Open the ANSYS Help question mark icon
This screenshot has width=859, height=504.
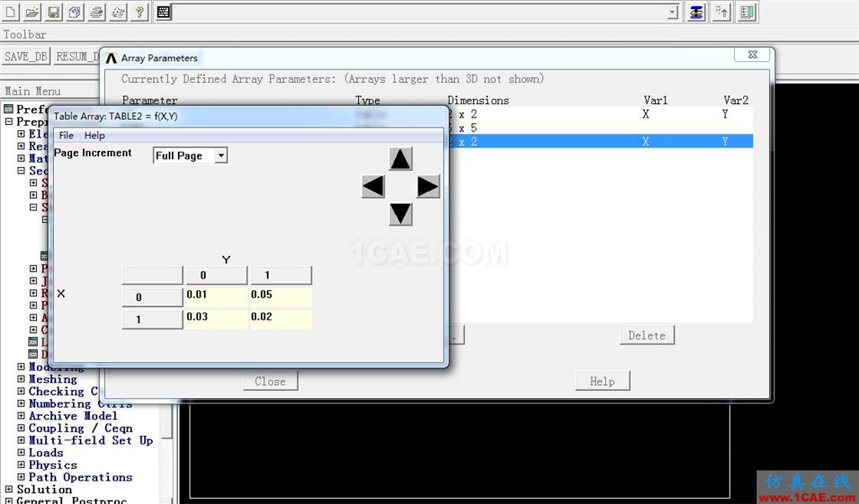[x=140, y=12]
